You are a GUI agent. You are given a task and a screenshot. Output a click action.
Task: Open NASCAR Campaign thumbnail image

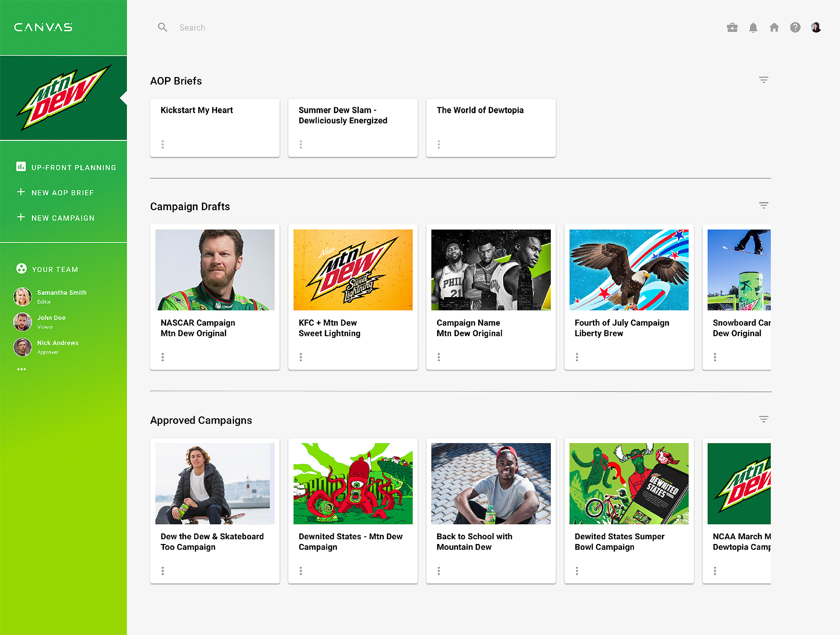click(215, 270)
